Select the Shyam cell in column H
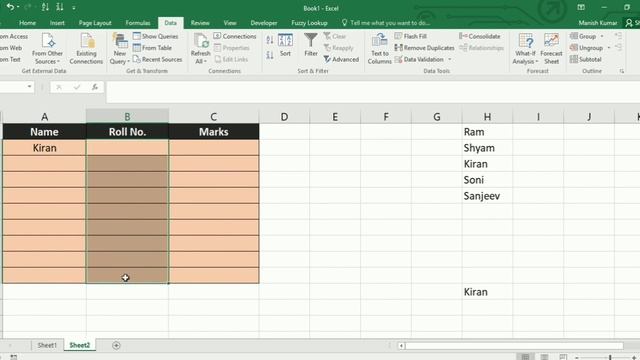Image resolution: width=640 pixels, height=360 pixels. tap(487, 148)
